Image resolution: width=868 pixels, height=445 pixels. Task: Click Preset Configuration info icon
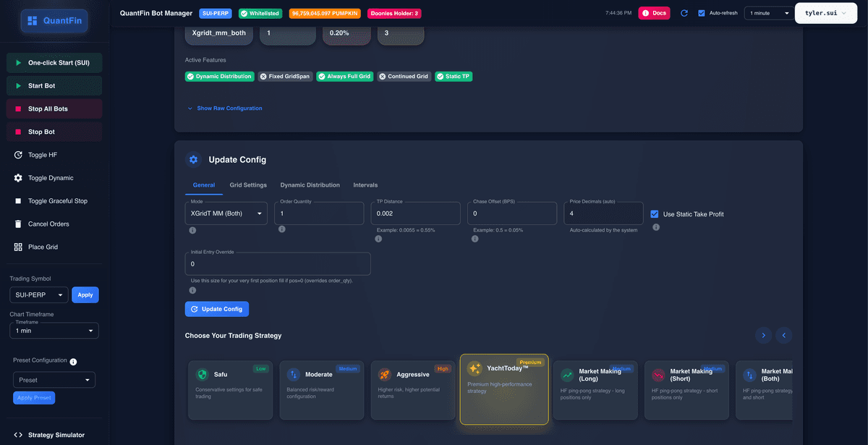(x=73, y=361)
